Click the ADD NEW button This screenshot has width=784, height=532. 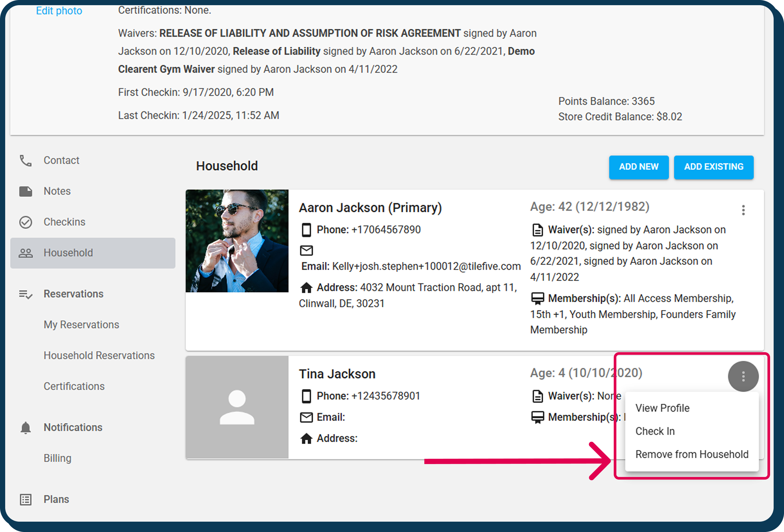(639, 167)
